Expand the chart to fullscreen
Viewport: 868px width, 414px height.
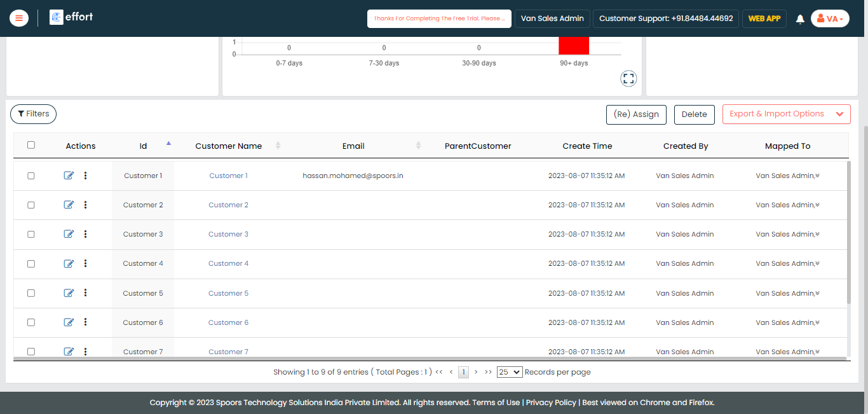pos(628,79)
